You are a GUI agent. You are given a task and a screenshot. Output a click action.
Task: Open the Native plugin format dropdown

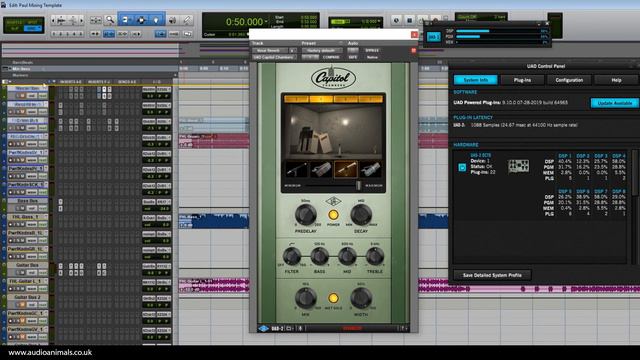click(x=372, y=58)
